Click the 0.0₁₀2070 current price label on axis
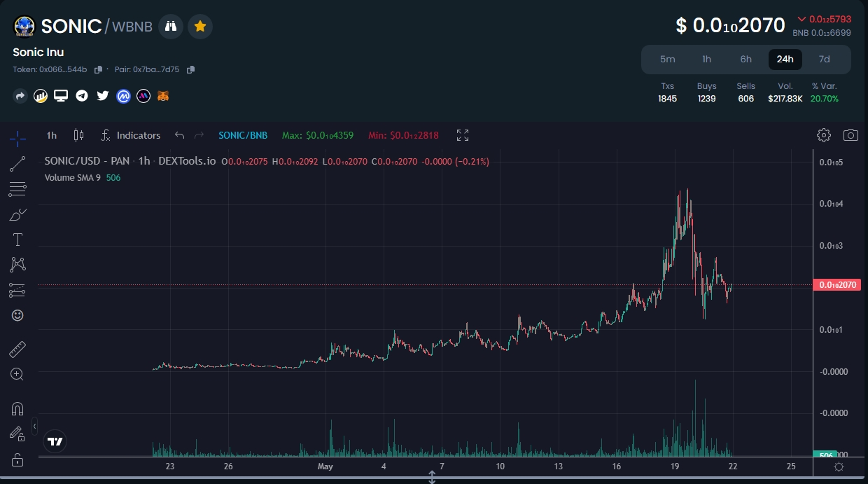 click(836, 285)
